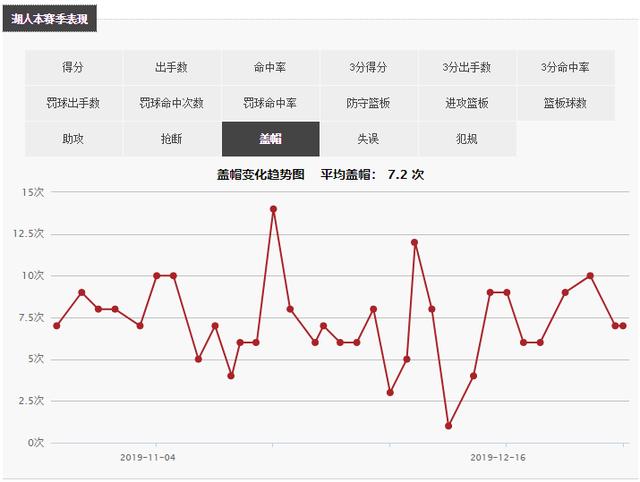The width and height of the screenshot is (640, 482).
Task: Click the 15次 y-axis label
Action: tap(33, 192)
